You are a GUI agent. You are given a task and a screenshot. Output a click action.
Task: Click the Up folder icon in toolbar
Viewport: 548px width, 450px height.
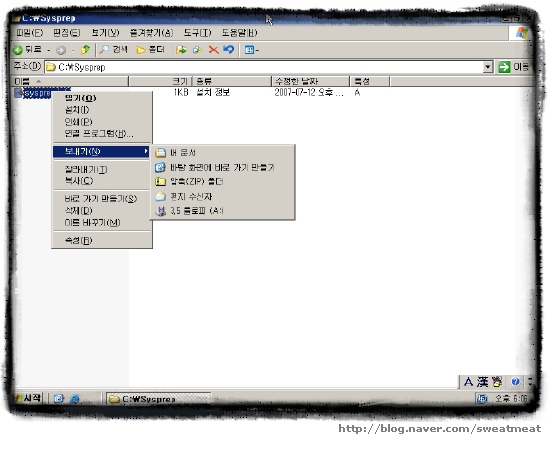(x=85, y=50)
